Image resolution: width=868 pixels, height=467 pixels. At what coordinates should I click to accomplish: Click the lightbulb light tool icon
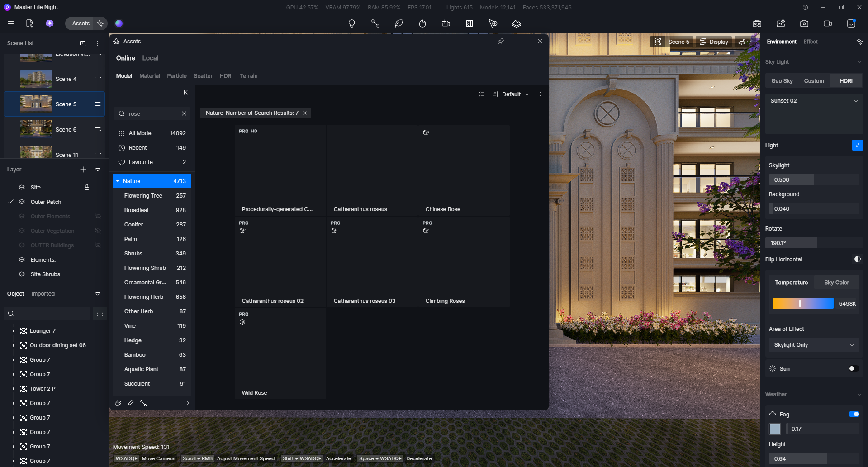pos(351,24)
